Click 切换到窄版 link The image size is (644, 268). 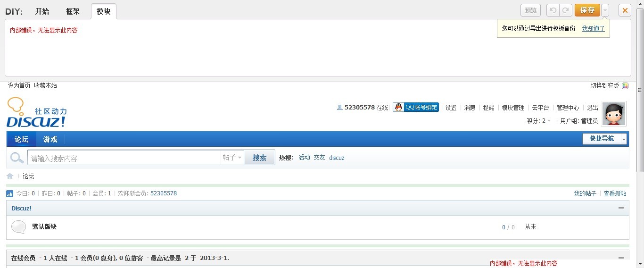[x=605, y=85]
